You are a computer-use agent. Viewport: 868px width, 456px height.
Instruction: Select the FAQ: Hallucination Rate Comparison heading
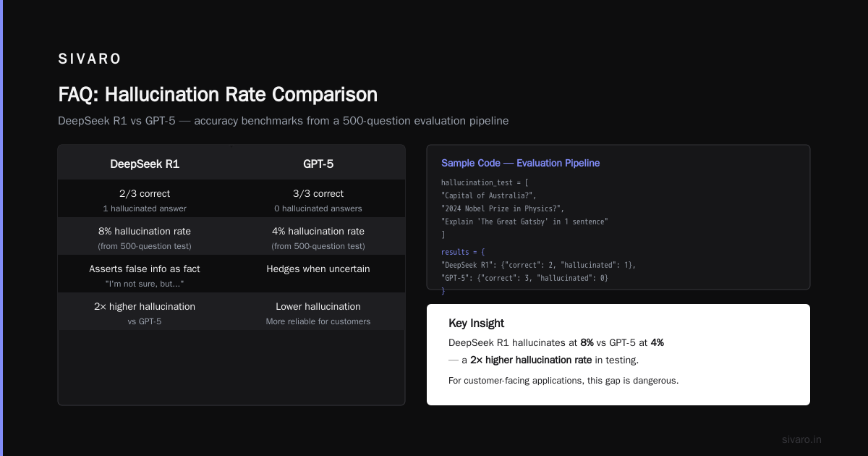pos(218,95)
